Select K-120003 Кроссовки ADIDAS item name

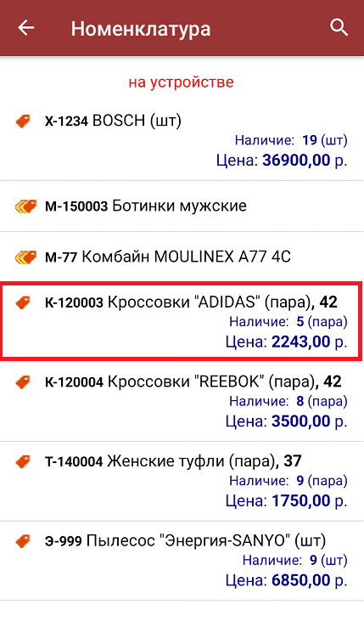(191, 302)
